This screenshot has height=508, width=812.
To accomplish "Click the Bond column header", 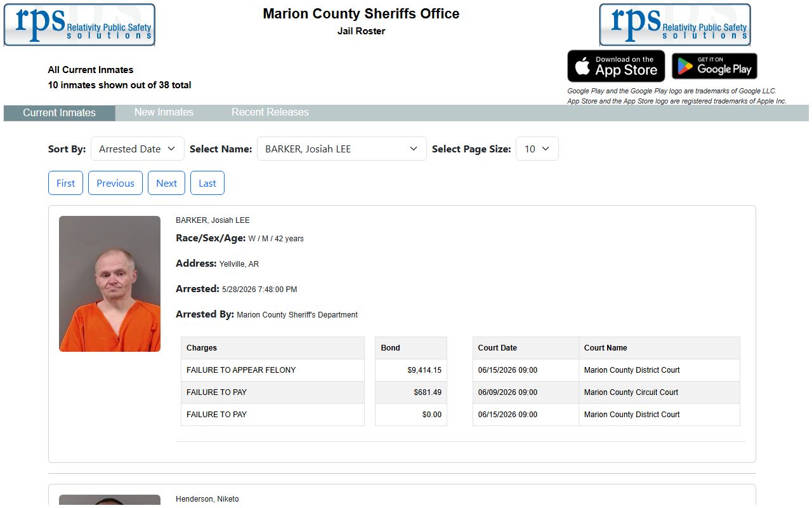I will click(x=411, y=348).
